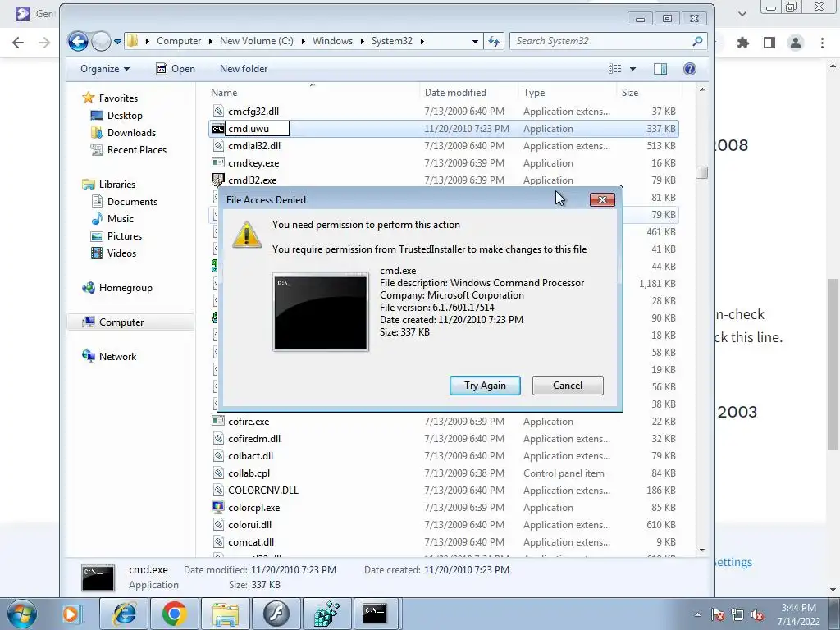Screen dimensions: 840x630
Task: Select the comcat.dll file
Action: [x=251, y=542]
